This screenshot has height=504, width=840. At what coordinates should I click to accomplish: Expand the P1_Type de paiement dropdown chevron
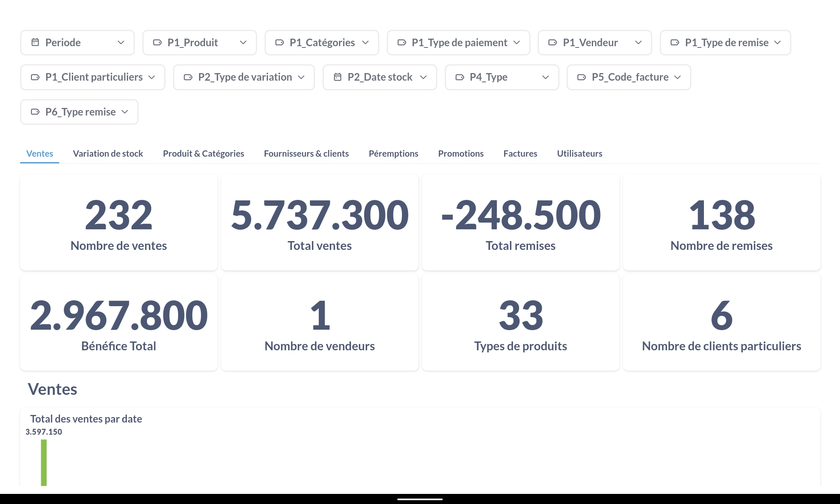click(517, 42)
